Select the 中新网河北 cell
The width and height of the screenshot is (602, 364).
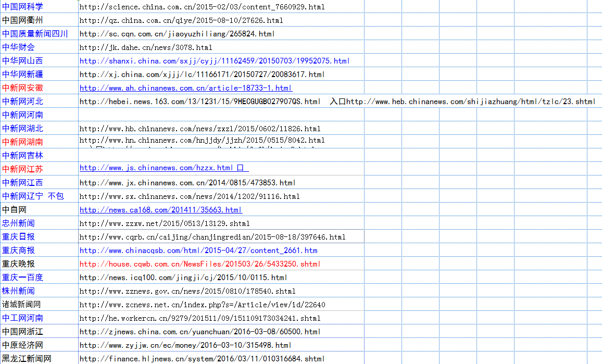[x=39, y=102]
